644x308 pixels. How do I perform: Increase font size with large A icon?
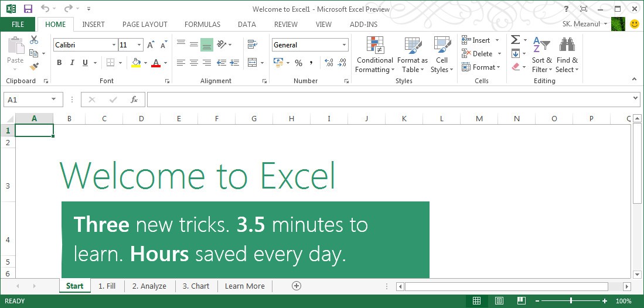point(151,45)
